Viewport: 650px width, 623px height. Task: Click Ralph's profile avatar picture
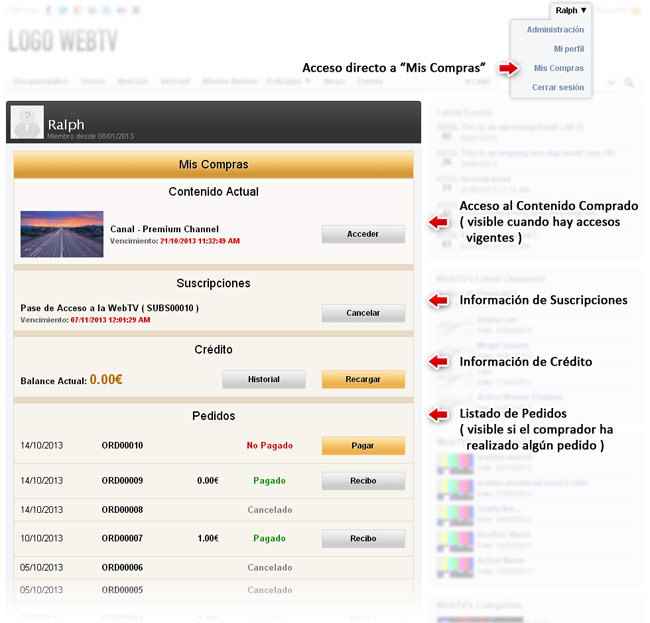pyautogui.click(x=27, y=122)
